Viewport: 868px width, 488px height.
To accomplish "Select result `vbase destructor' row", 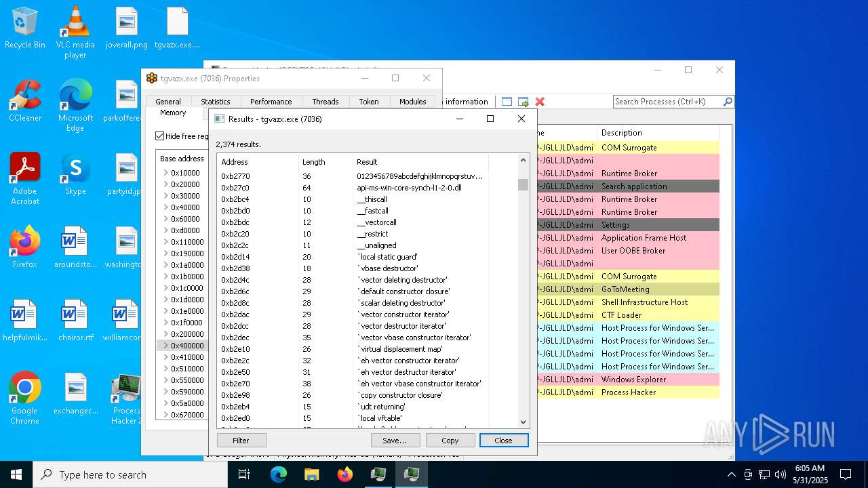I will coord(368,268).
